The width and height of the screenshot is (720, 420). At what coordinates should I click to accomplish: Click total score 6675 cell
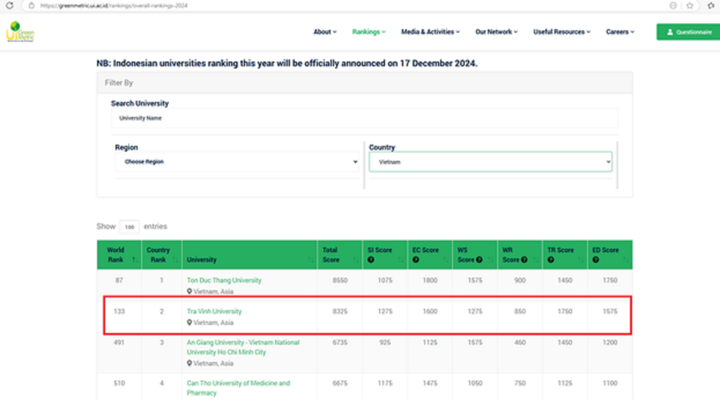pos(340,383)
